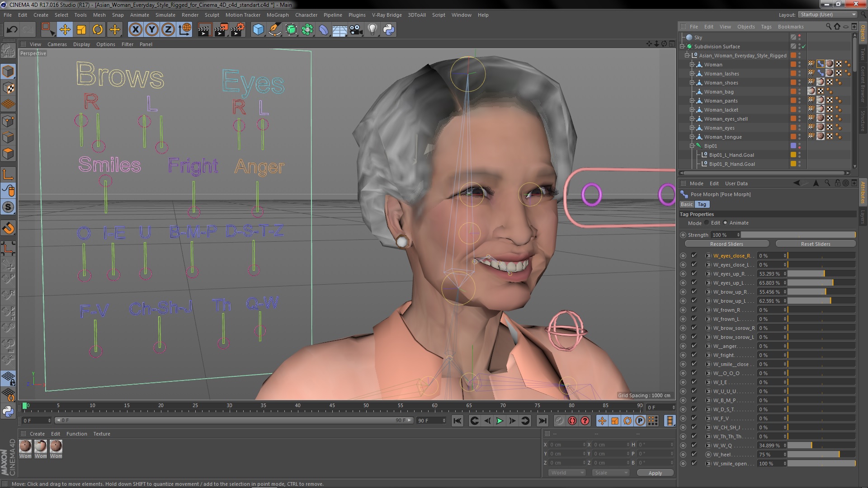Expand the Woman object tree node
This screenshot has width=868, height=488.
click(692, 65)
